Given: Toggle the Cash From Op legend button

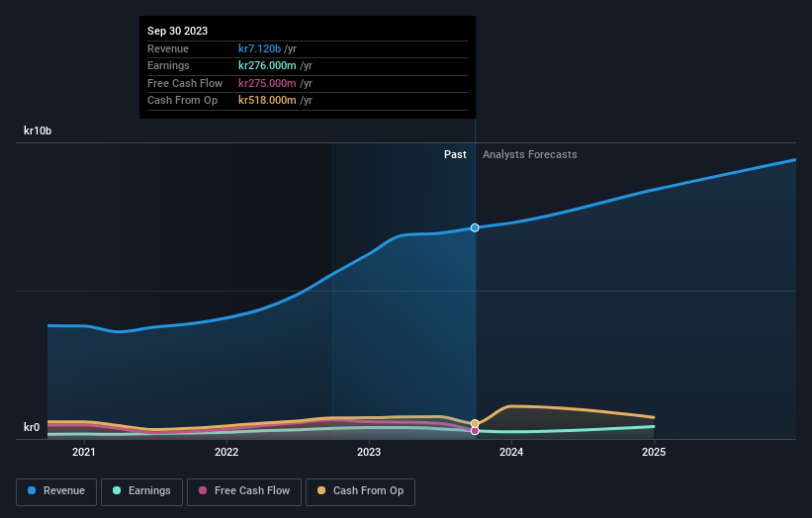Looking at the screenshot, I should [360, 491].
